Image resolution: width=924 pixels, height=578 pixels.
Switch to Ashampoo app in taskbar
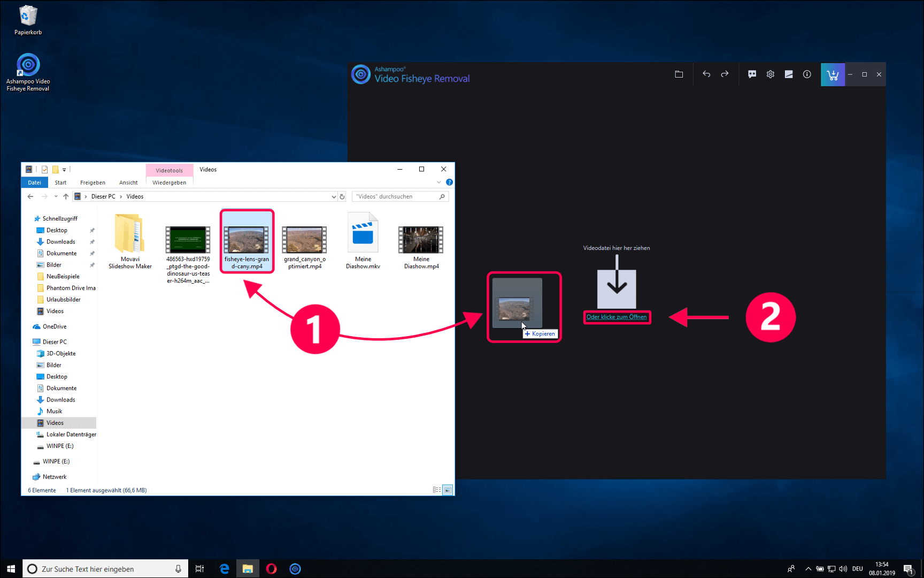coord(295,568)
